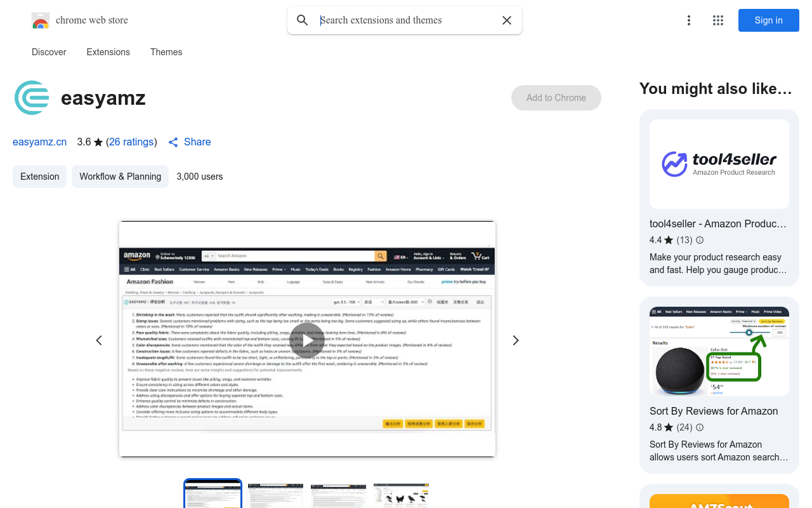812x508 pixels.
Task: Select the first screenshot thumbnail
Action: [213, 494]
